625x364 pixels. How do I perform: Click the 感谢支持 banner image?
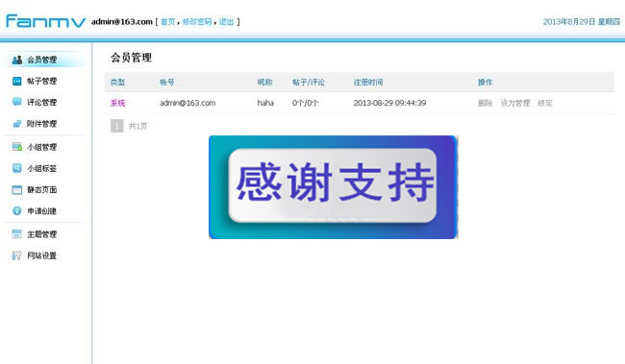tap(334, 187)
